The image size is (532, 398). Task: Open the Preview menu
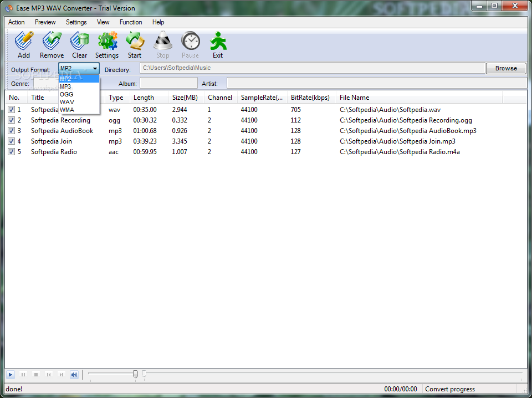(x=45, y=22)
